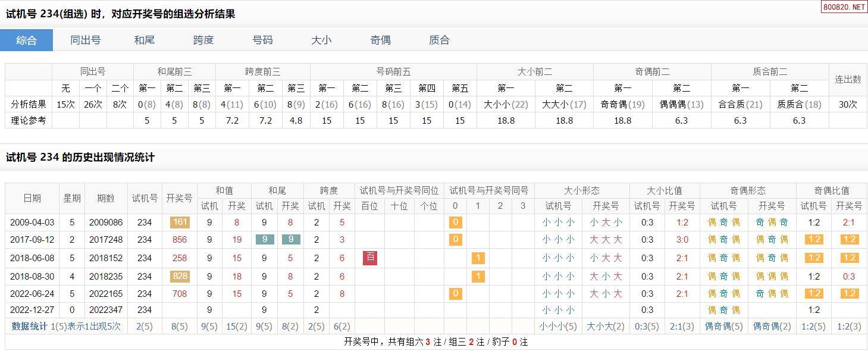Click 15(2) in the 数据统计 row

pyautogui.click(x=237, y=326)
